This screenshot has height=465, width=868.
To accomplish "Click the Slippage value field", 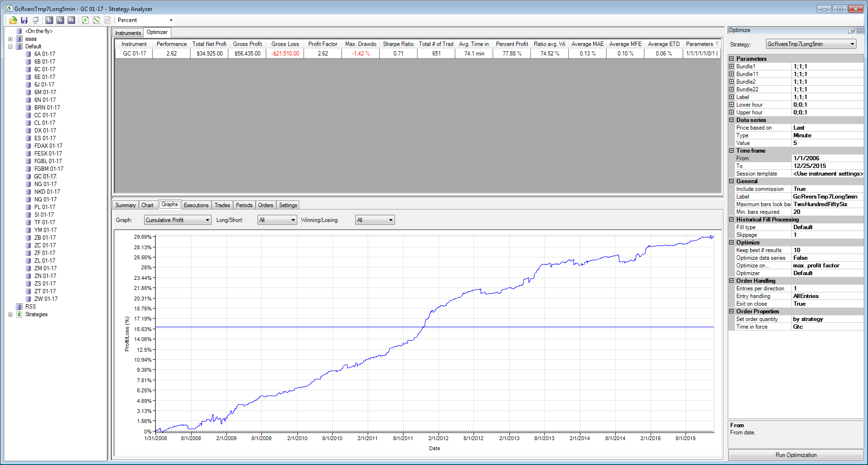I will (x=828, y=235).
